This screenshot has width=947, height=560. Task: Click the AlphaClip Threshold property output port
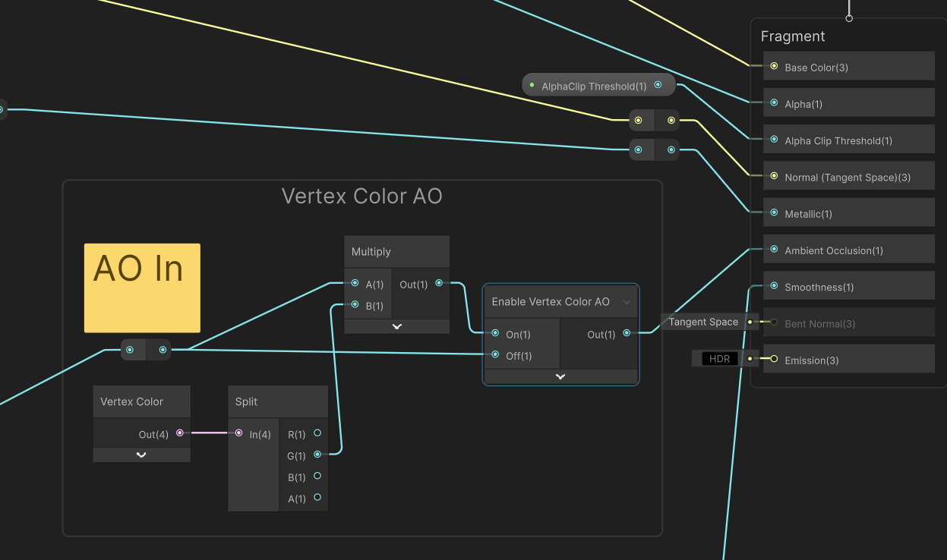click(658, 85)
